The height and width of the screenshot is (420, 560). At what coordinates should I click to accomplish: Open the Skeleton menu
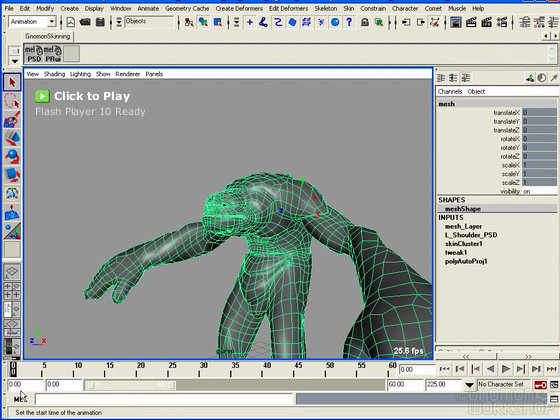click(325, 8)
